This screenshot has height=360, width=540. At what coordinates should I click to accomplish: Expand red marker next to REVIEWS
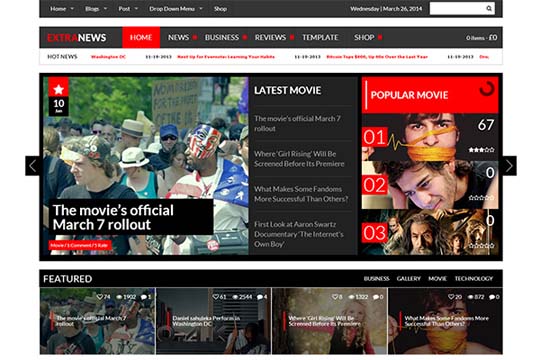292,37
